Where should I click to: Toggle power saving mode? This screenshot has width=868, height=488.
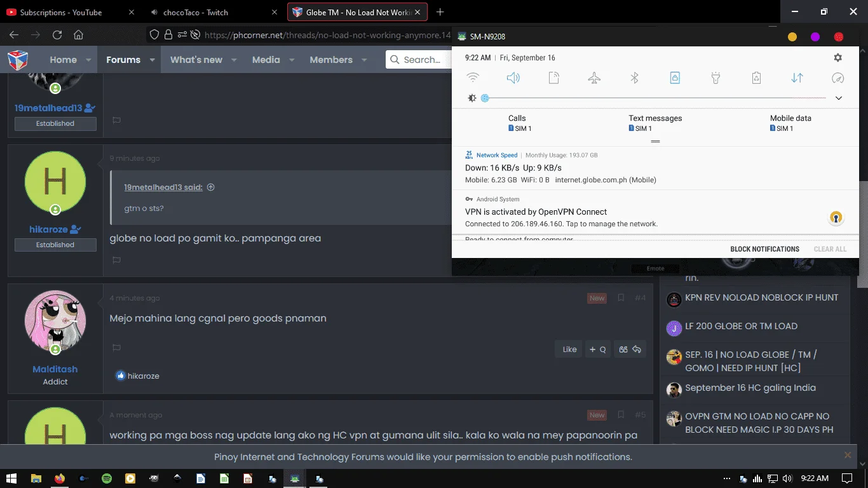coord(756,78)
